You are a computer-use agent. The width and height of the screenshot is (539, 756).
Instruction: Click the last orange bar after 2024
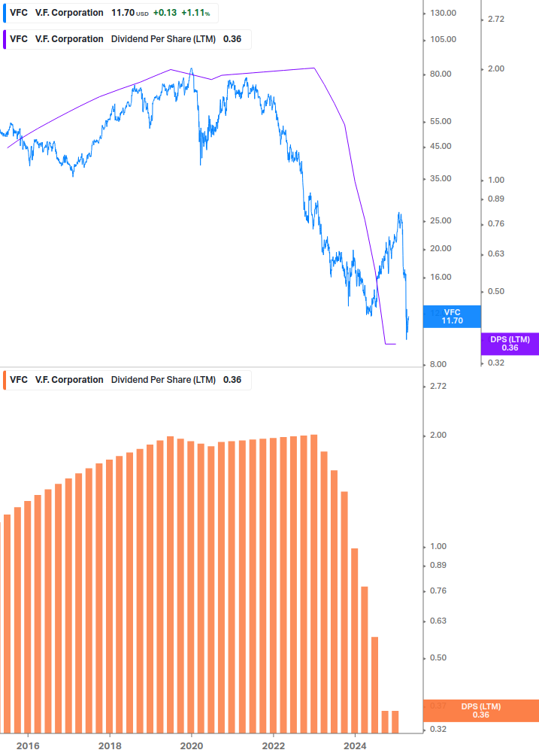coord(395,721)
